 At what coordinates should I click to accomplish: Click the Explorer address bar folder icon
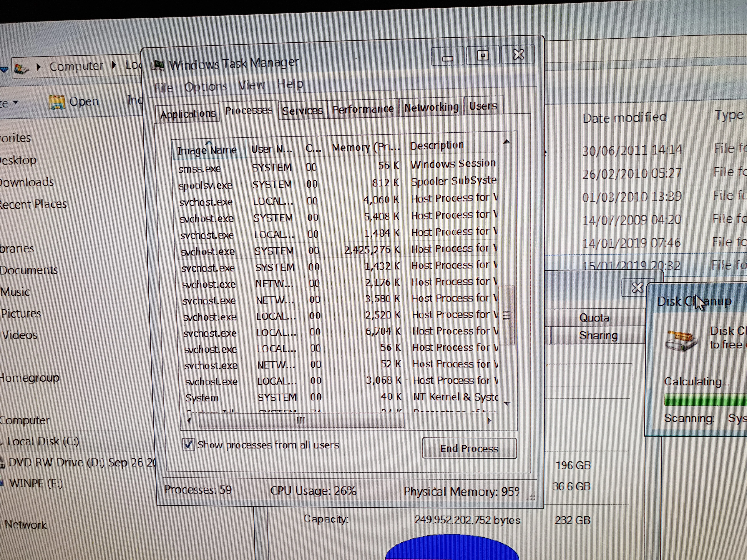22,69
